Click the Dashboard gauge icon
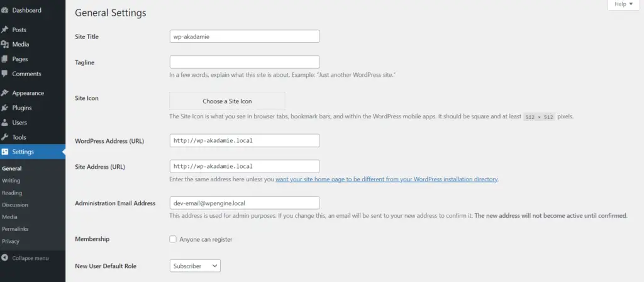 pyautogui.click(x=4, y=10)
